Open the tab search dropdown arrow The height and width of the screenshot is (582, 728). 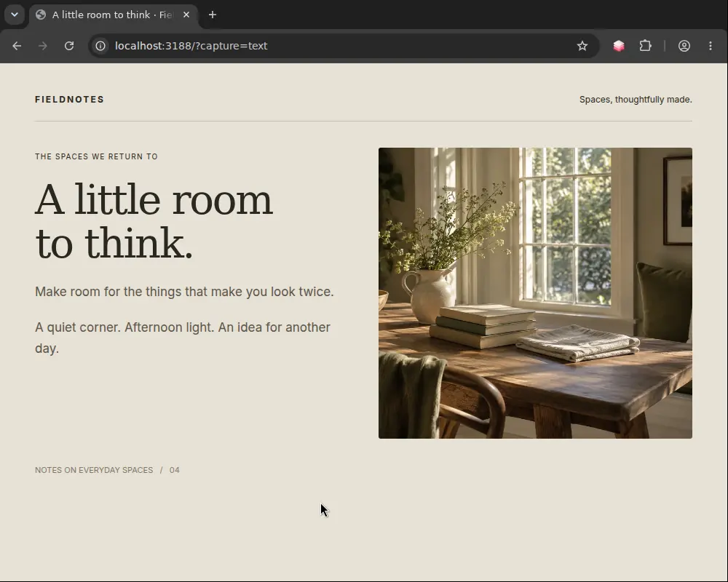point(15,15)
